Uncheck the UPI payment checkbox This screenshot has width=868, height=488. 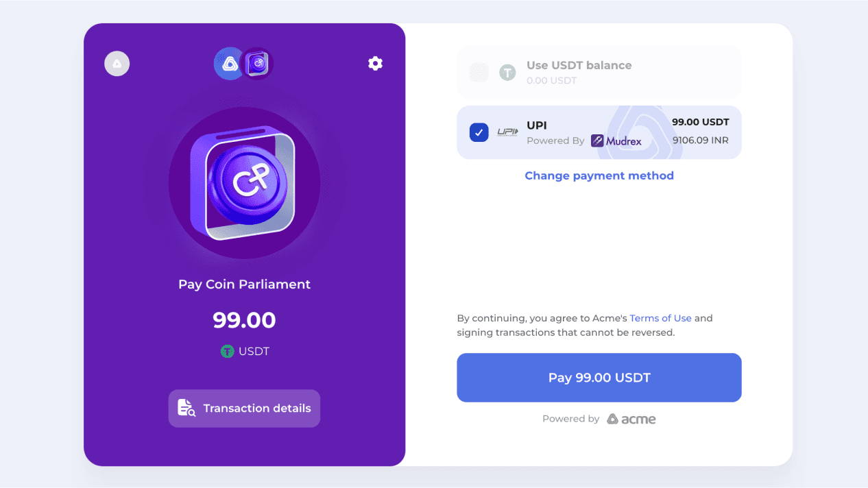(x=479, y=132)
